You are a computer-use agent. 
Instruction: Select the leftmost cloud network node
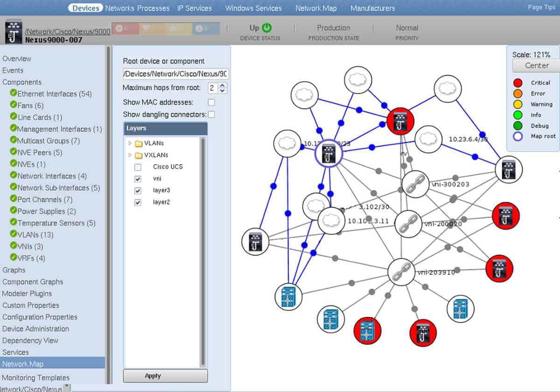[287, 144]
